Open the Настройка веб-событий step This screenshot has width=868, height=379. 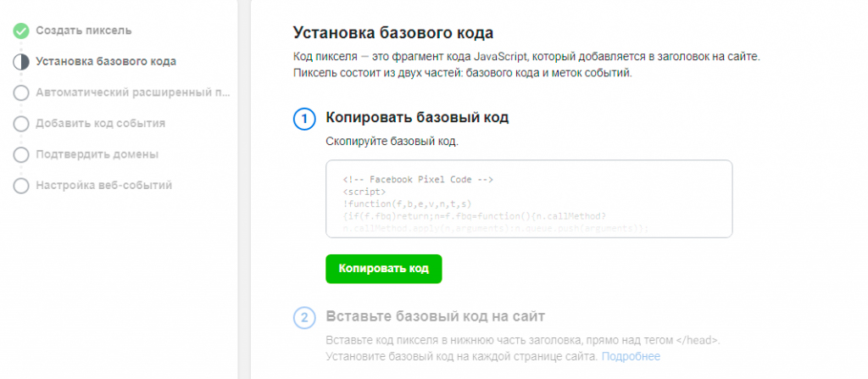[104, 186]
